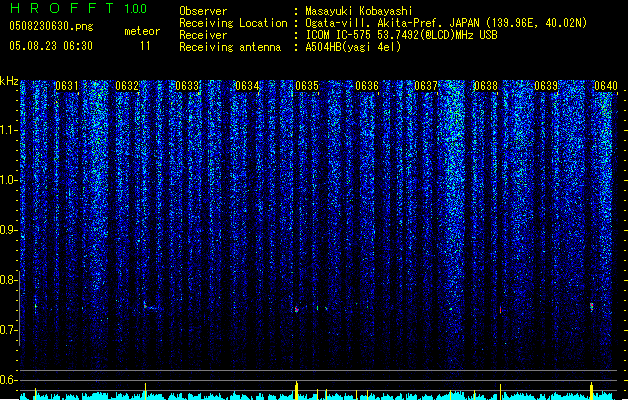629x400 pixels.
Task: Click the HROFFT 1.0.0 title text
Action: [x=78, y=8]
